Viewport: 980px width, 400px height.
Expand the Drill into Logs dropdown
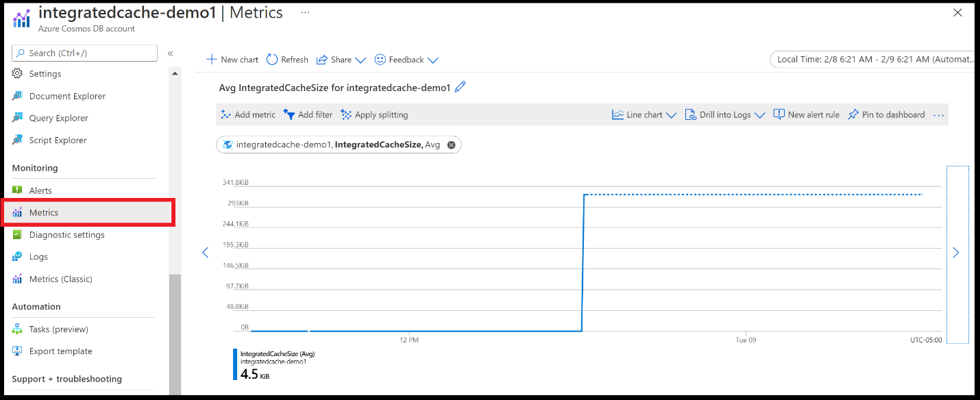click(x=724, y=114)
